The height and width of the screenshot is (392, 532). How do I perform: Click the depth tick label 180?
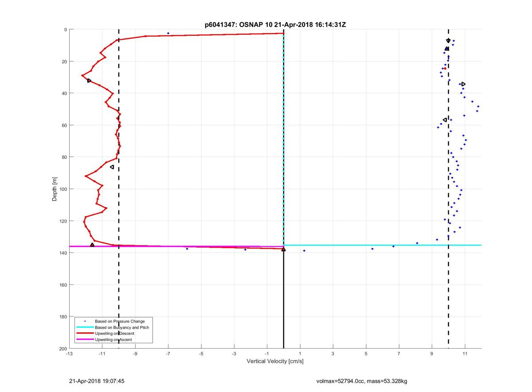click(x=63, y=317)
